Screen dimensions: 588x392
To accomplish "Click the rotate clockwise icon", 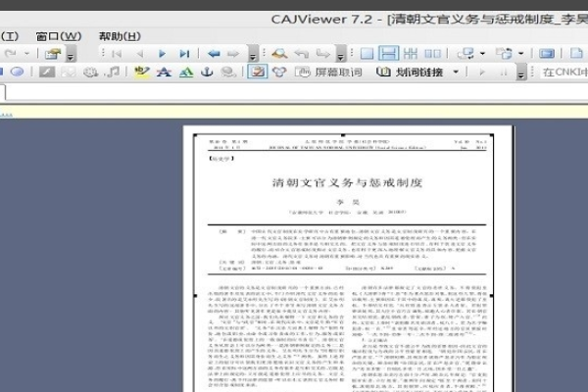I will 504,54.
